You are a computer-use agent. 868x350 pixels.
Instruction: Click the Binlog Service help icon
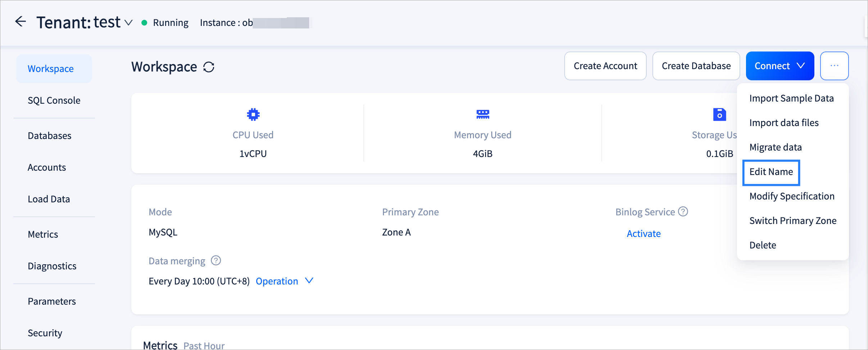(683, 211)
